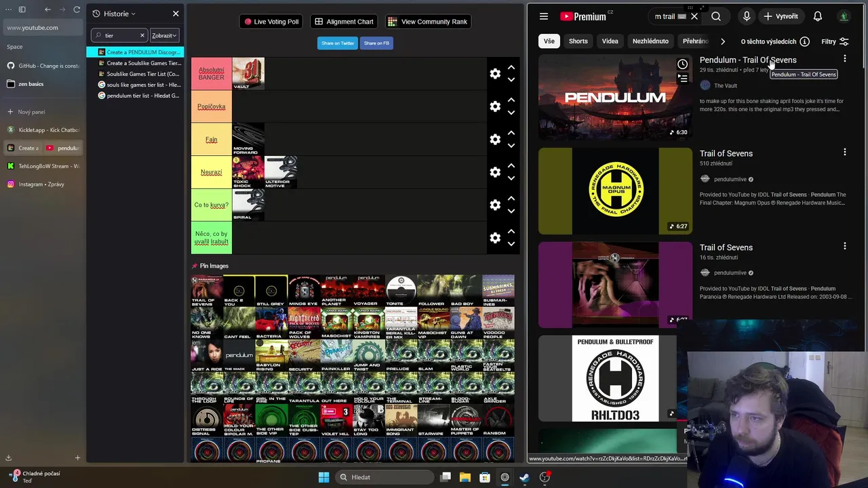Open more options for 510-view Trail of Sevens
The height and width of the screenshot is (488, 868).
(x=844, y=152)
